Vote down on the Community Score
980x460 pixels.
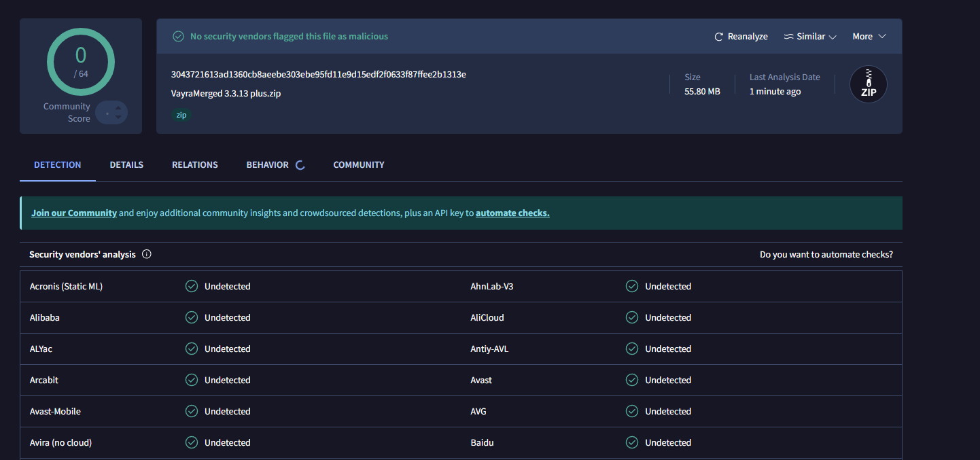118,118
